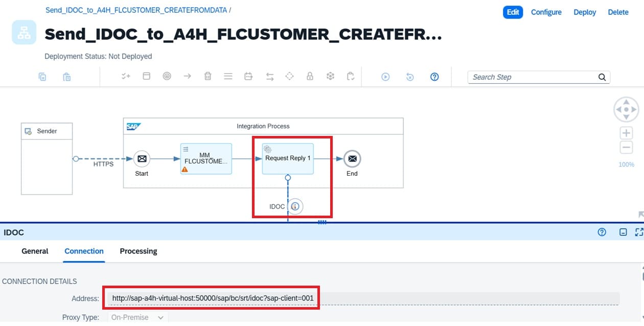
Task: Minimize the IDOC properties panel
Action: pyautogui.click(x=623, y=232)
